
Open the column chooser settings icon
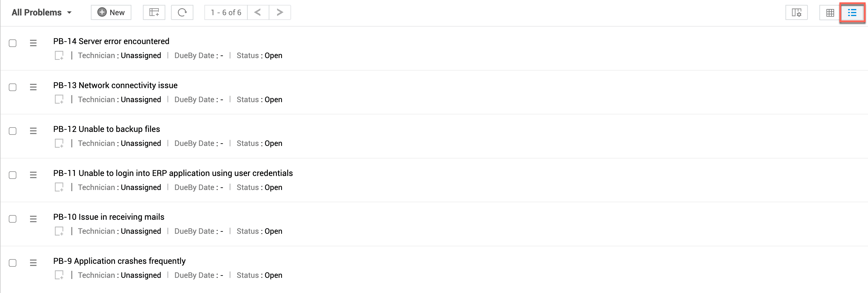pos(796,13)
